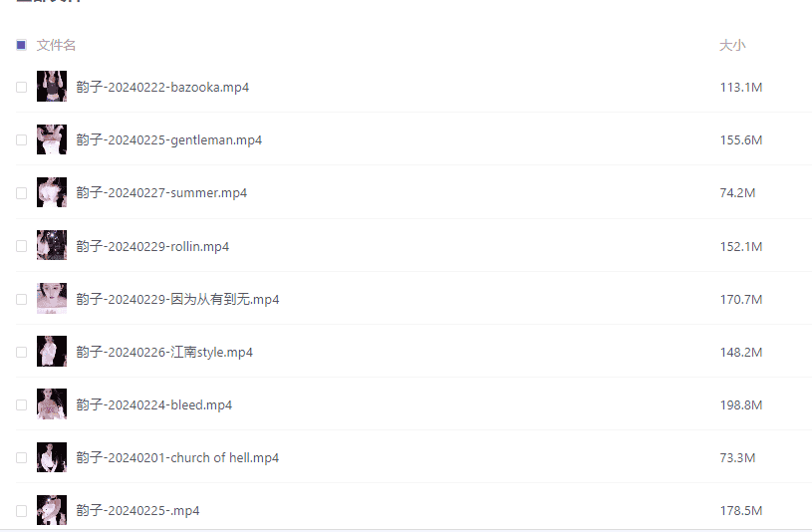The height and width of the screenshot is (532, 812).
Task: Click the summer.mp4 video thumbnail
Action: (52, 192)
